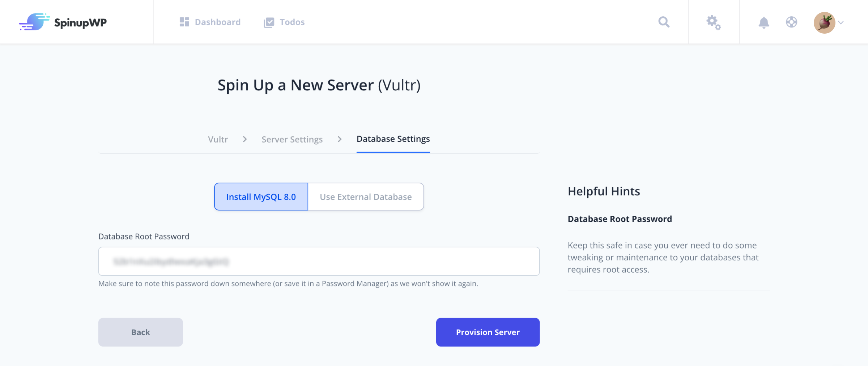Click the Provision Server button

point(488,332)
